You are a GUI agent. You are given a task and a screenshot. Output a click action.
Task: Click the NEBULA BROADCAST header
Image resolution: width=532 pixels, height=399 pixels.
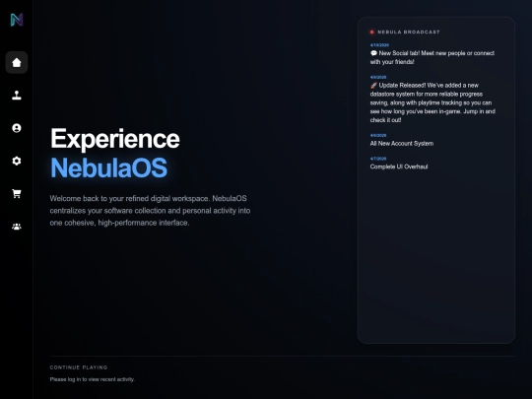tap(409, 32)
